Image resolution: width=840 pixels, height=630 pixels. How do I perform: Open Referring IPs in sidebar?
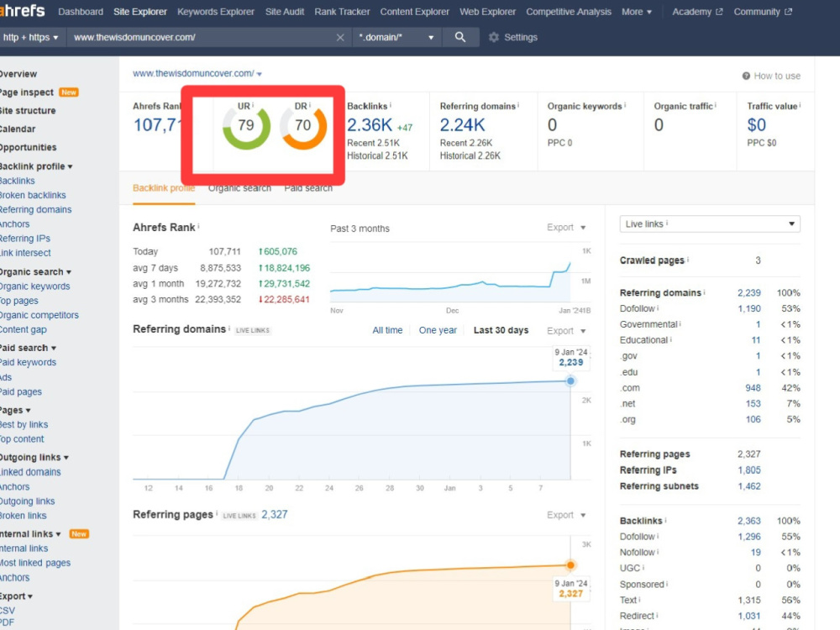coord(25,239)
